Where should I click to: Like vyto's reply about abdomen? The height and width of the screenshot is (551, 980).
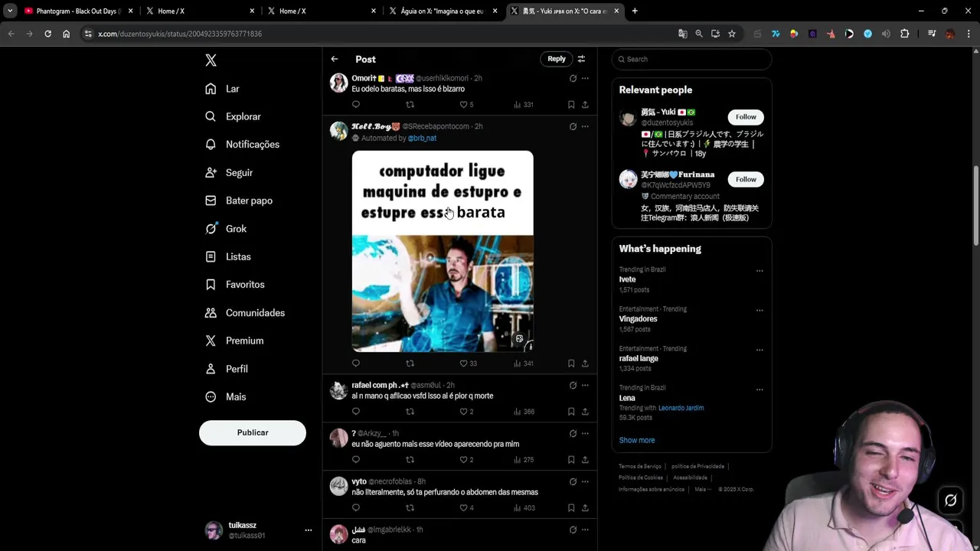pyautogui.click(x=466, y=508)
